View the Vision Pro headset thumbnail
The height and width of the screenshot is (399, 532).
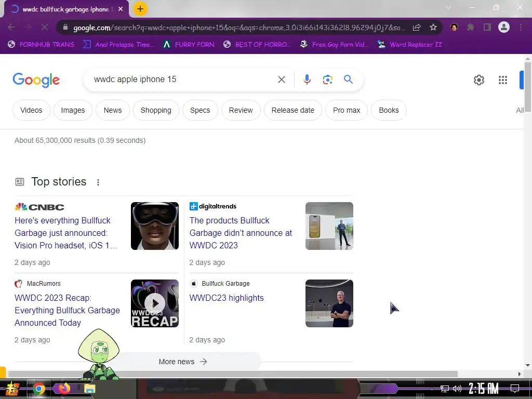coord(155,226)
